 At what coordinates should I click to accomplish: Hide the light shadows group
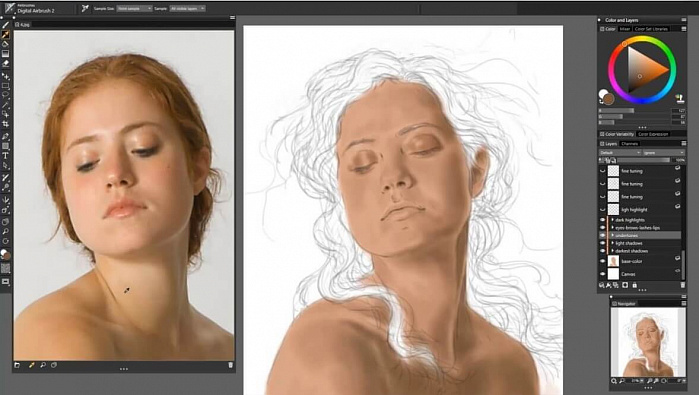point(603,243)
